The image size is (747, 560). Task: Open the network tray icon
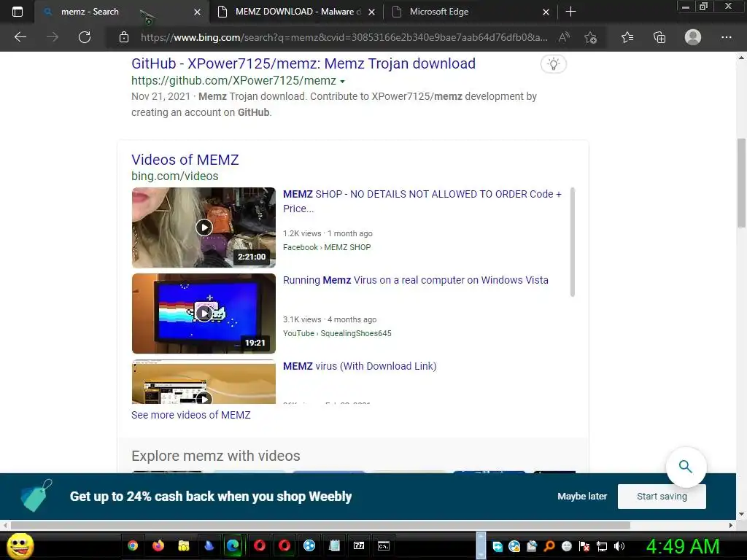click(x=602, y=546)
